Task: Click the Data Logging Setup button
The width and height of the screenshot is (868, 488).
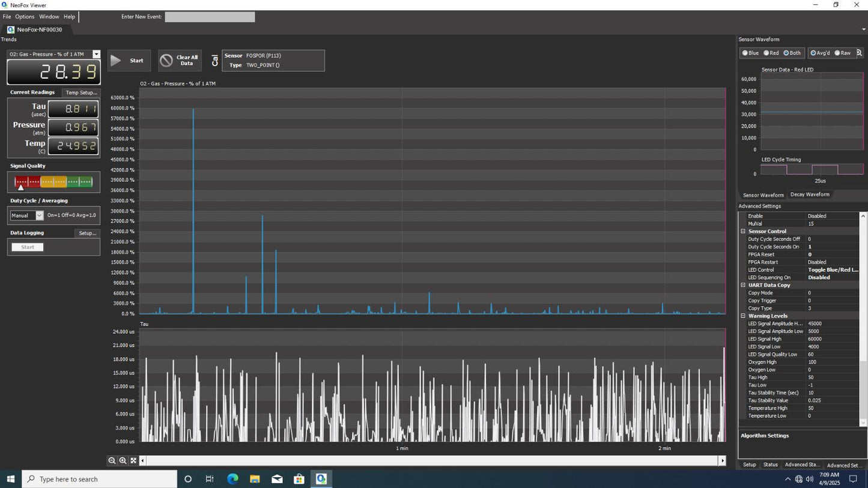Action: point(88,233)
